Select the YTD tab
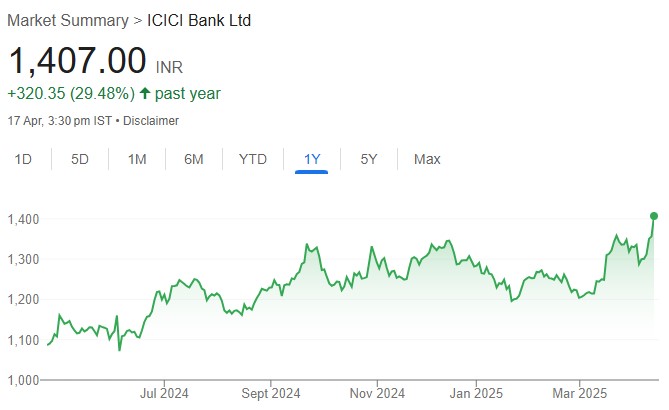669x410 pixels. (x=252, y=159)
